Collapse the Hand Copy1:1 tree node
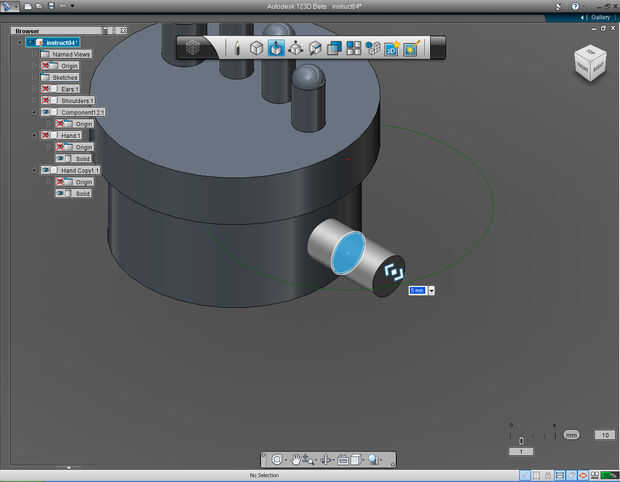The height and width of the screenshot is (482, 620). coord(35,171)
